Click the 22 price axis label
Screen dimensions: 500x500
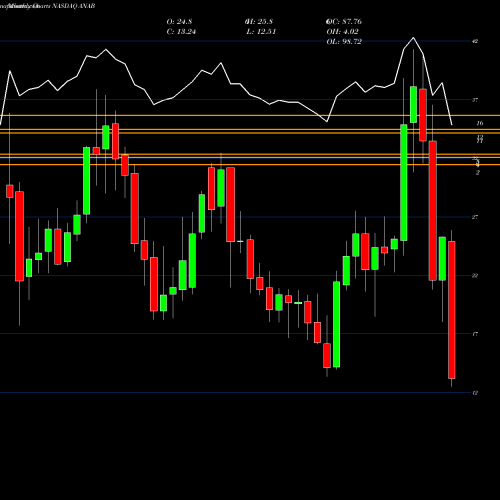475,275
